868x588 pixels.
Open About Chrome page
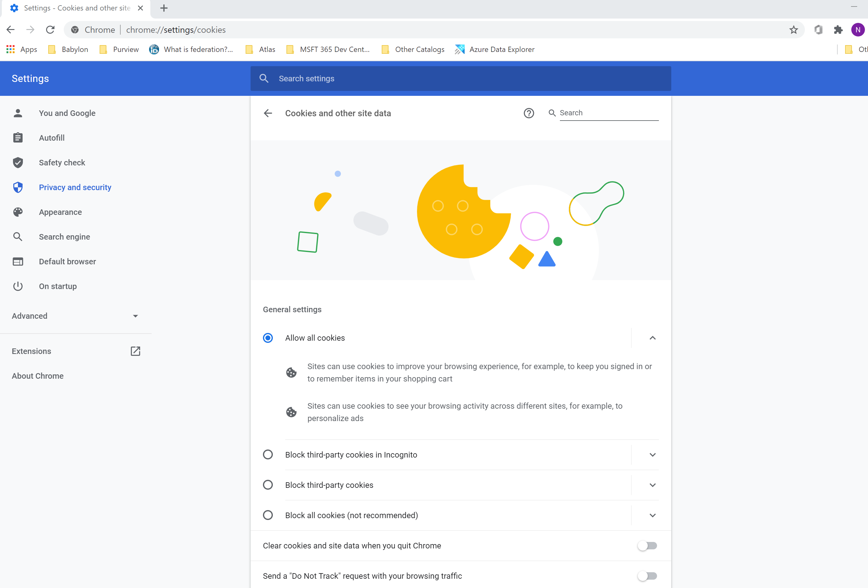click(x=37, y=376)
